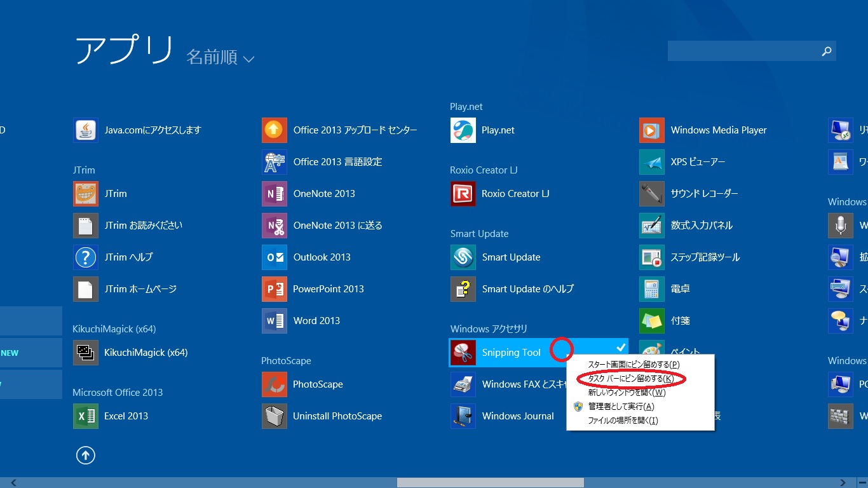The image size is (868, 488).
Task: Click the scrollbar right arrow
Action: tap(844, 483)
